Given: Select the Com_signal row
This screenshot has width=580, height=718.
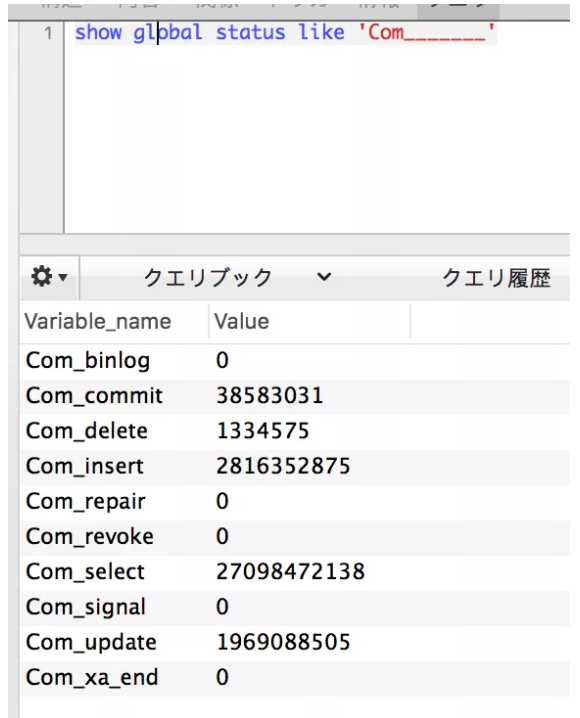Looking at the screenshot, I should (x=295, y=607).
